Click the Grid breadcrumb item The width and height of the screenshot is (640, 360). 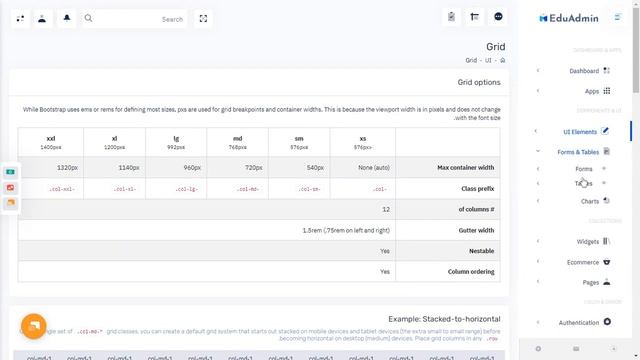point(471,60)
